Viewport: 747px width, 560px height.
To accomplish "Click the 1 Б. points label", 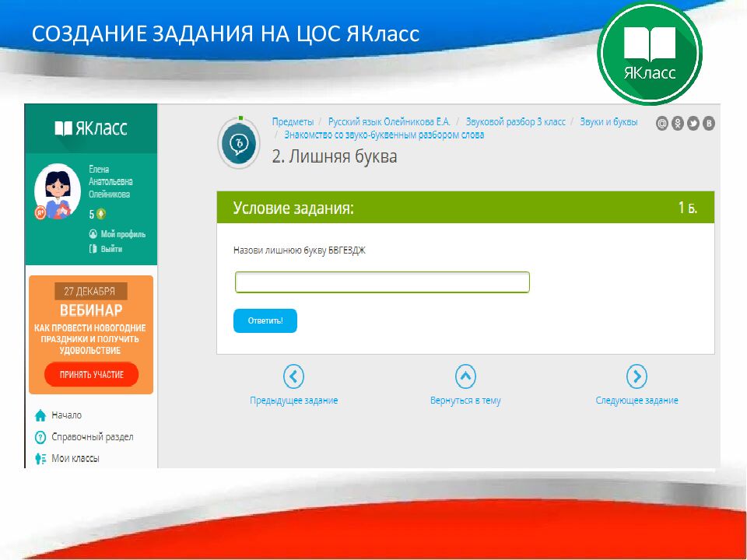I will pos(688,208).
